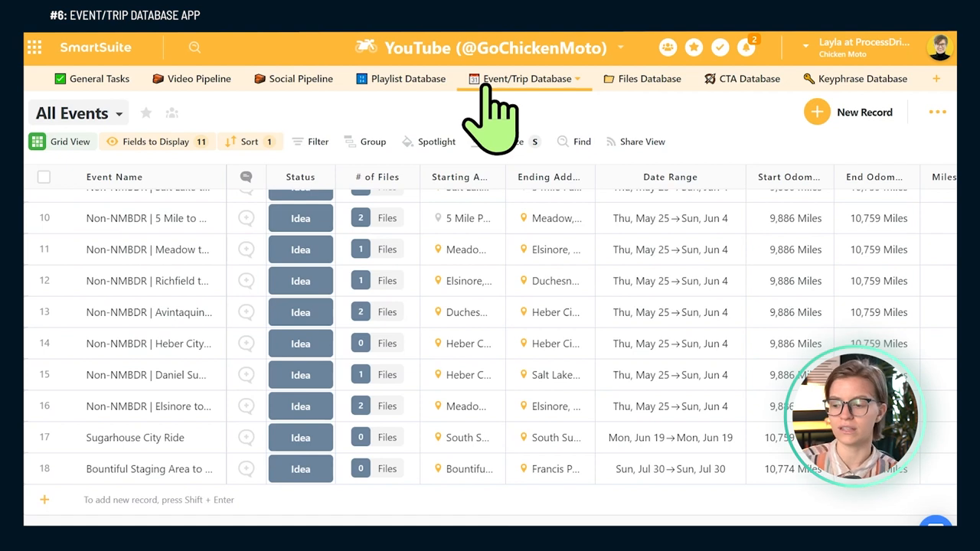Screen dimensions: 980x551
Task: Click the Event Name column header
Action: [x=114, y=177]
